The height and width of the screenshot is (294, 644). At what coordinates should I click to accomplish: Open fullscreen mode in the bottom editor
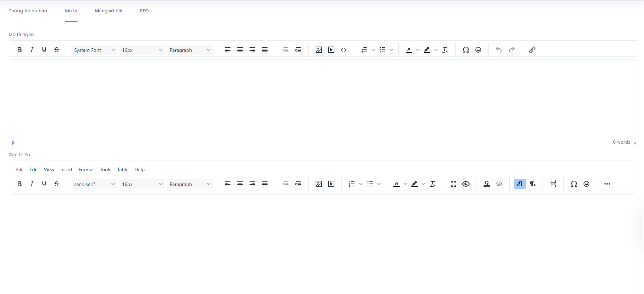453,184
